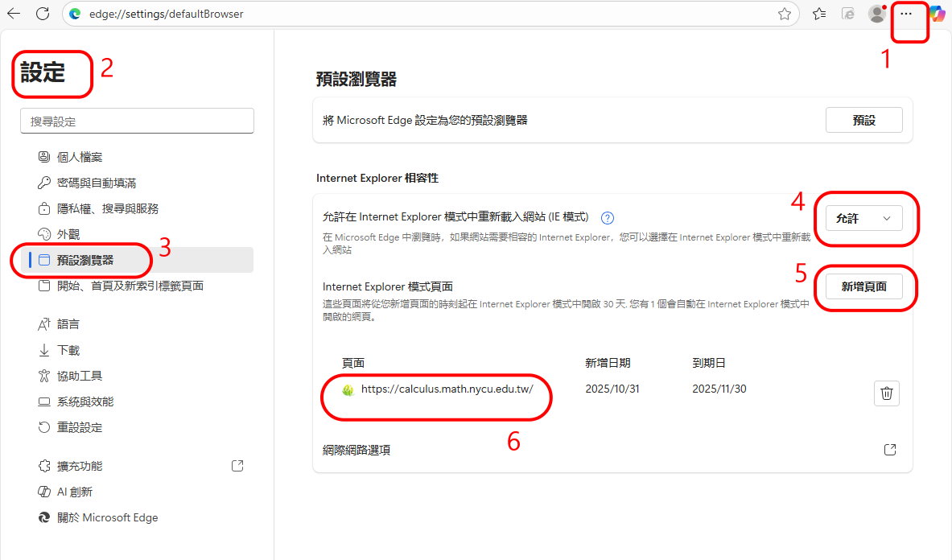The image size is (952, 560).
Task: Click the 預設 button
Action: [x=863, y=120]
